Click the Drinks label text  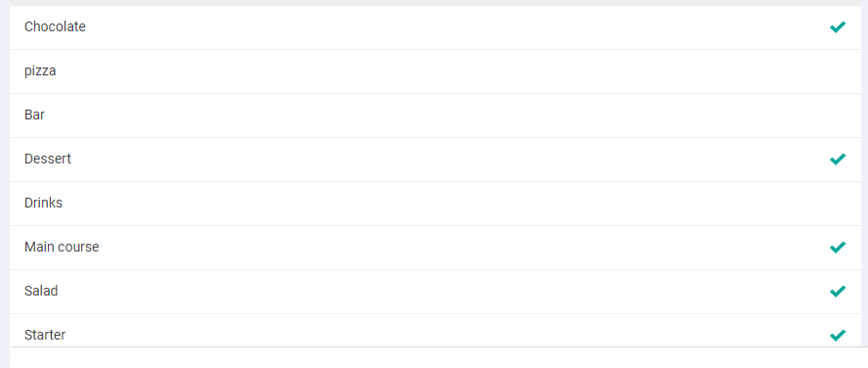(43, 203)
